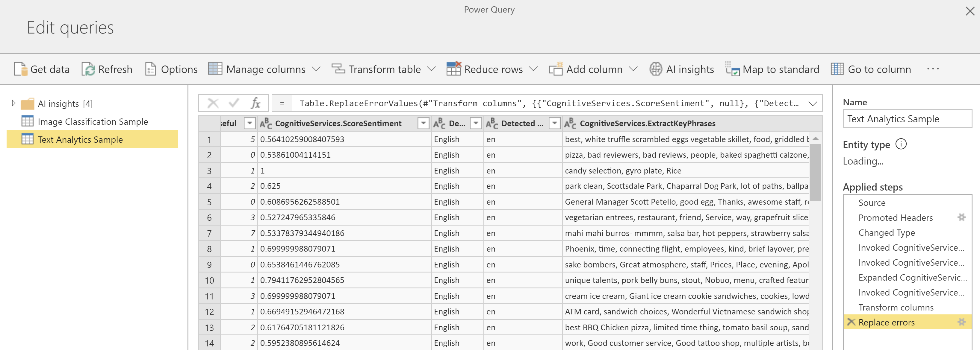This screenshot has height=350, width=980.
Task: Expand the formula bar chevron
Action: tap(813, 104)
